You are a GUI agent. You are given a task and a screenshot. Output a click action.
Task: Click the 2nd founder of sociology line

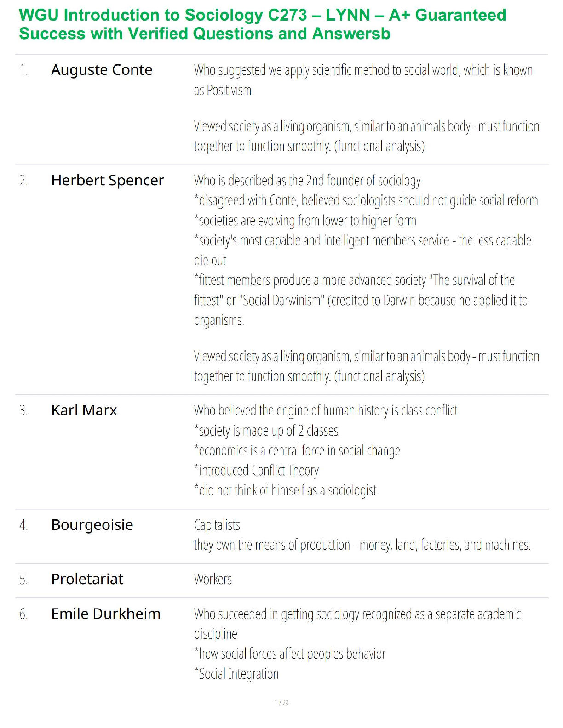pos(307,180)
